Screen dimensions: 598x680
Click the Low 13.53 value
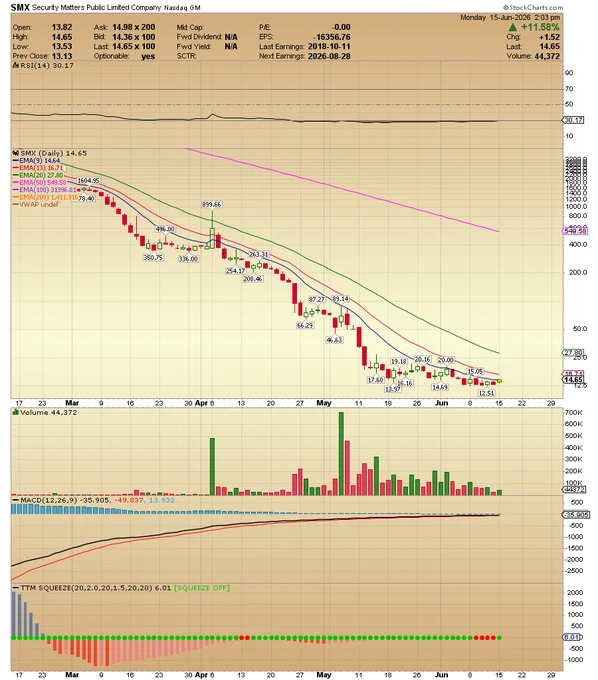tap(62, 46)
